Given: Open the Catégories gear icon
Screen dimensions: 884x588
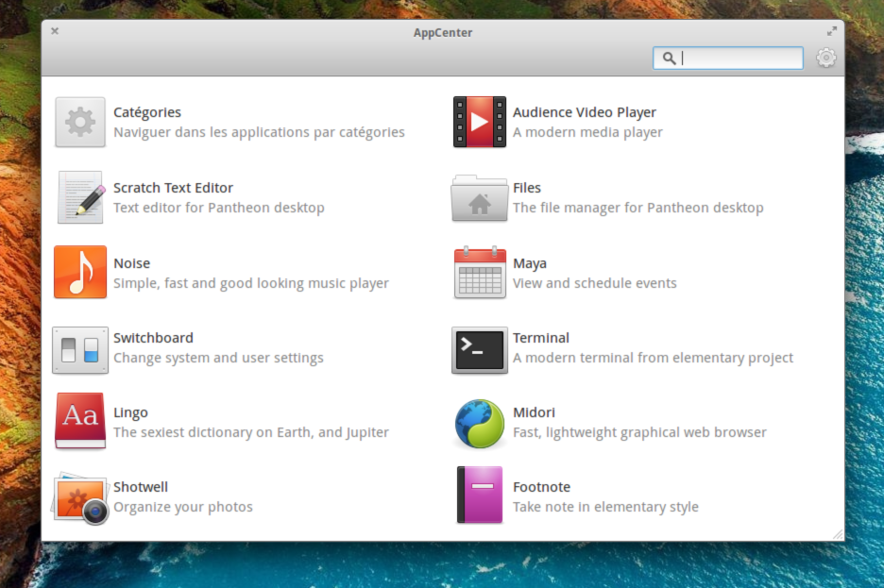Looking at the screenshot, I should coord(80,122).
